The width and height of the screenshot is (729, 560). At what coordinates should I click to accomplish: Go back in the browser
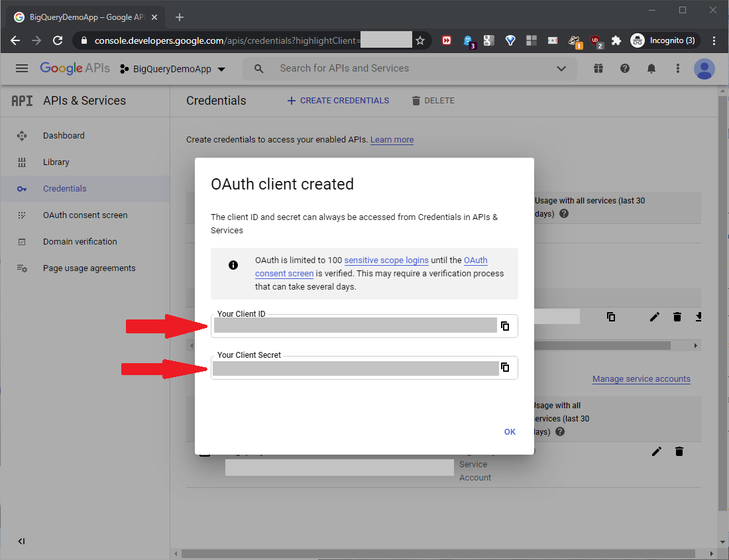coord(15,41)
